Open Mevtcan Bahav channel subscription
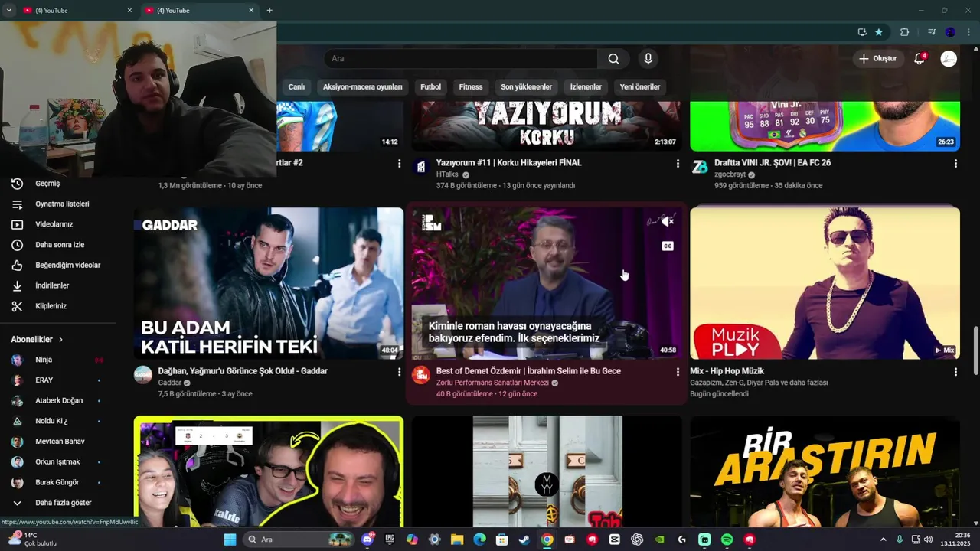The width and height of the screenshot is (980, 551). (58, 442)
